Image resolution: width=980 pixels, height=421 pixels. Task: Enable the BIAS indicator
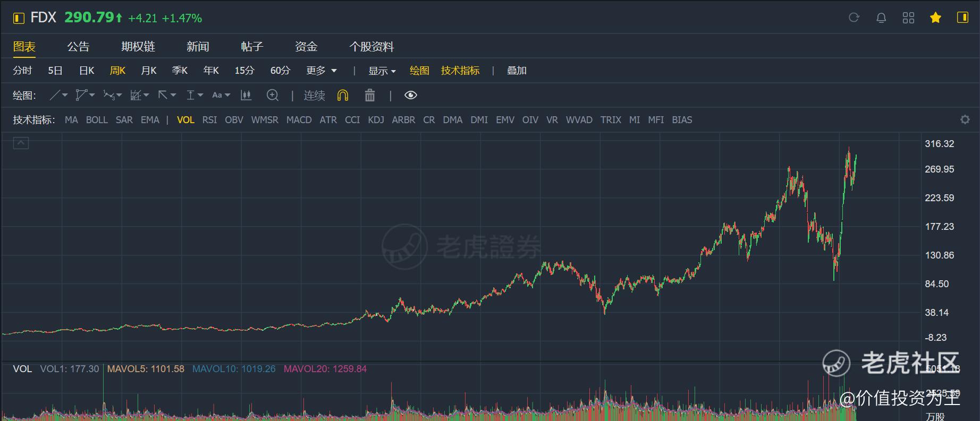682,120
